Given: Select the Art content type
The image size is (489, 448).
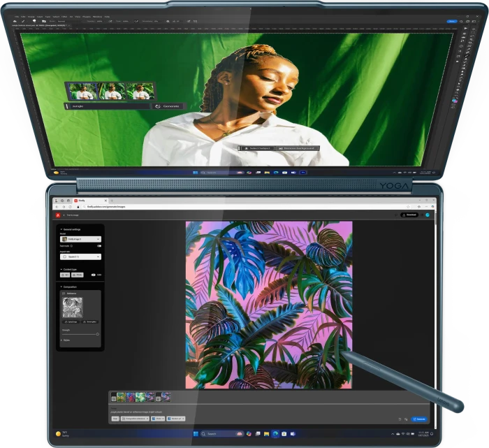Looking at the screenshot, I should 65,275.
